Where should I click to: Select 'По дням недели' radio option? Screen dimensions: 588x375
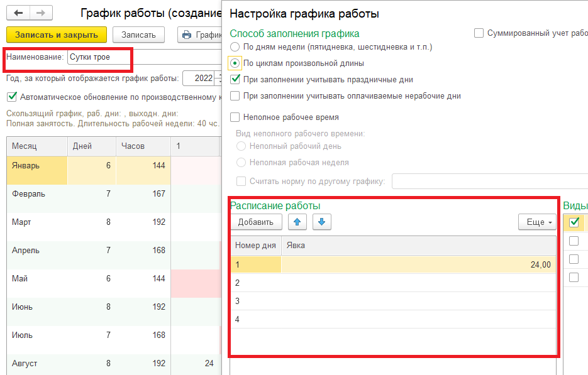(x=235, y=47)
